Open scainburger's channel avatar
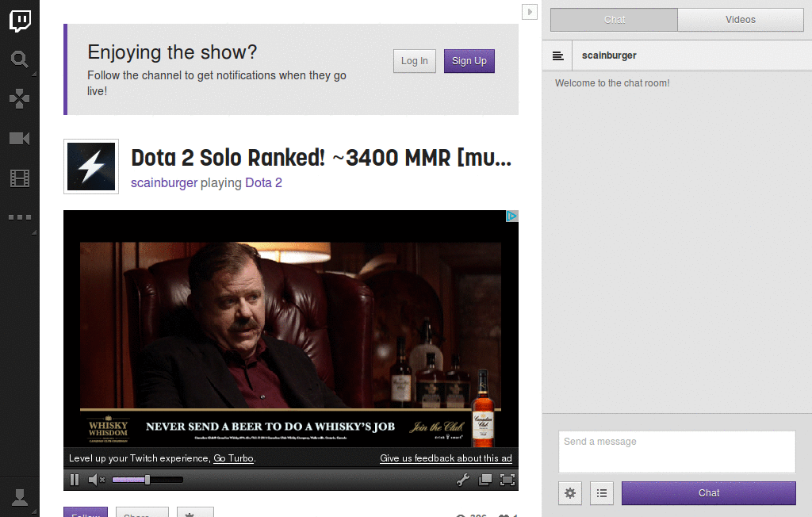This screenshot has width=812, height=517. (x=91, y=167)
